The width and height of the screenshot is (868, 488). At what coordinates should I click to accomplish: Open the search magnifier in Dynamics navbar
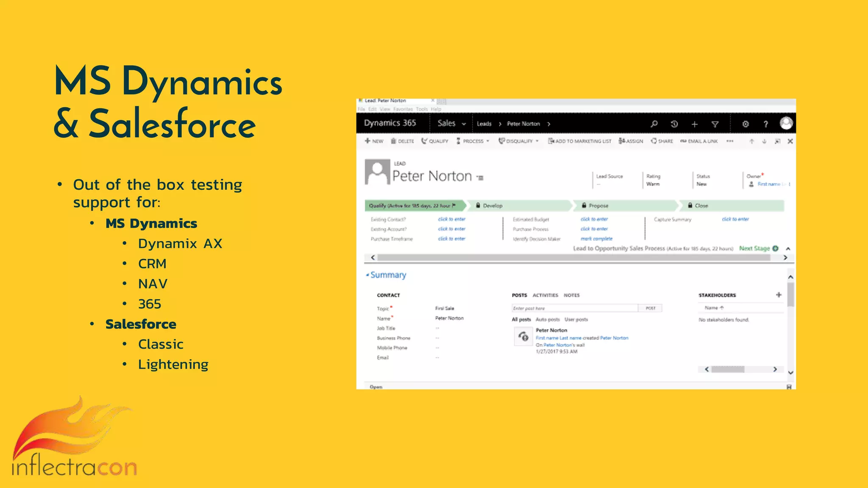(x=654, y=124)
